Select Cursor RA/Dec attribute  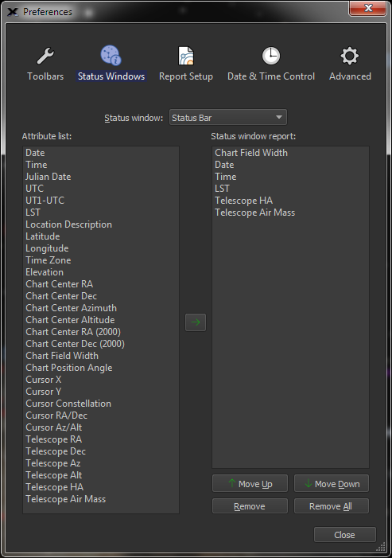click(101, 416)
